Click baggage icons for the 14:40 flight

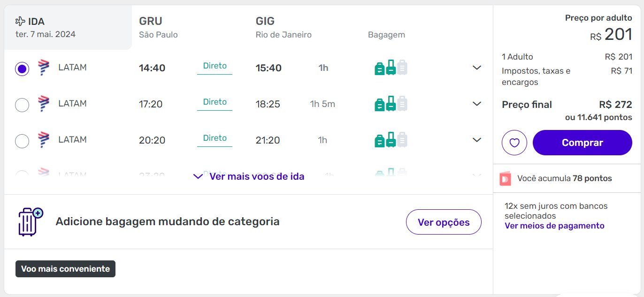pos(391,68)
